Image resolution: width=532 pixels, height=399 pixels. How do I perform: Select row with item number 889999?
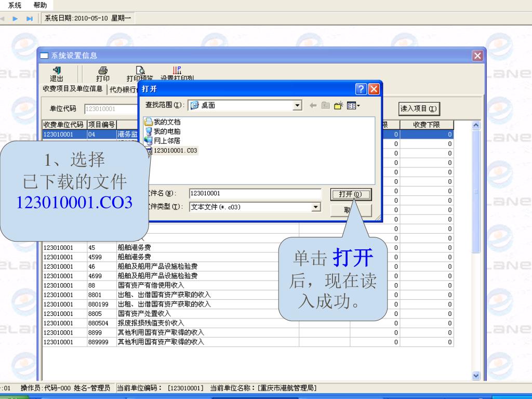point(248,342)
